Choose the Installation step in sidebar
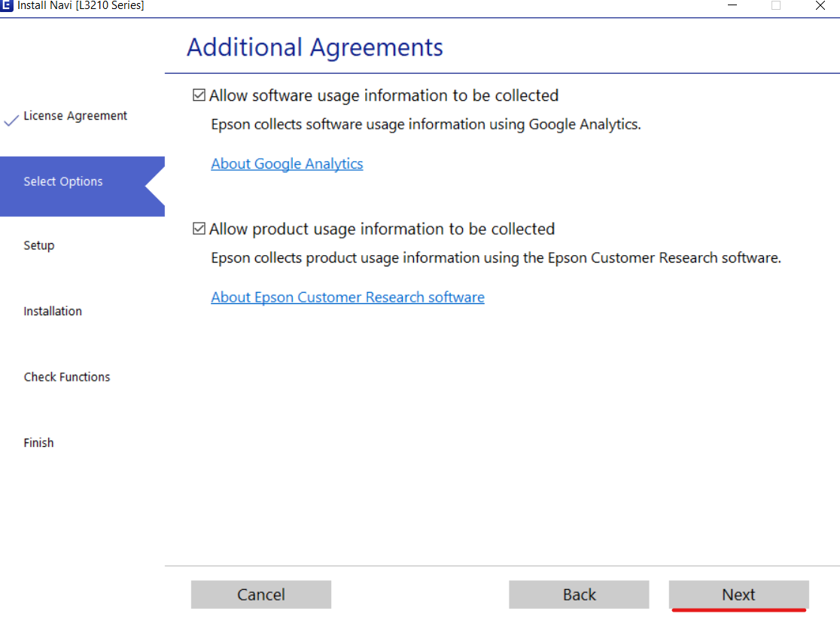The height and width of the screenshot is (626, 840). coord(53,311)
